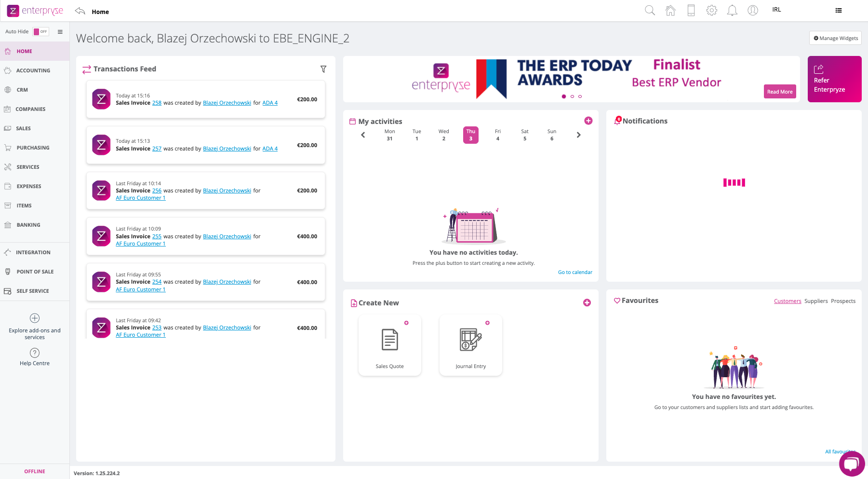
Task: Open the Expenses menu
Action: point(35,186)
